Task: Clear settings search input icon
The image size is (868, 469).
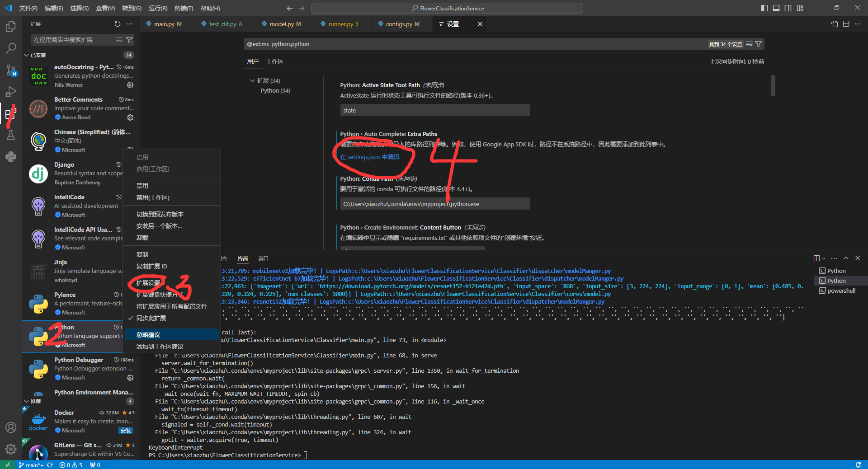Action: (749, 44)
